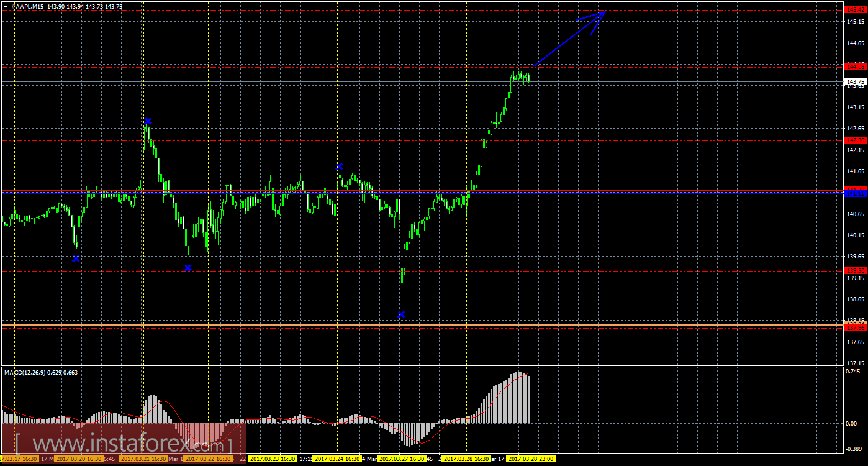Click the red 145.42 price level label
This screenshot has height=466, width=868.
[x=856, y=9]
